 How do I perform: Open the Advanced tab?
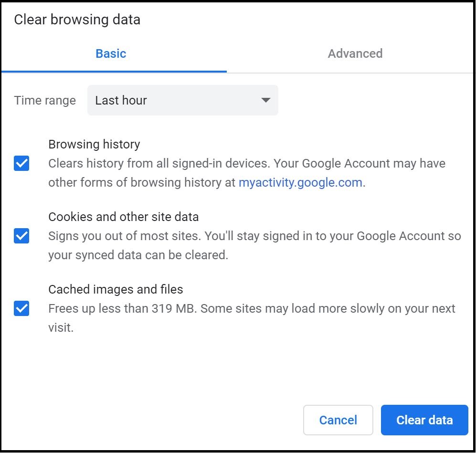click(355, 53)
